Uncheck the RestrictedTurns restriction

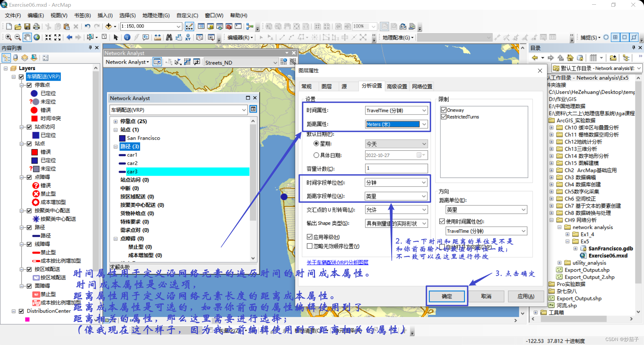coord(444,117)
